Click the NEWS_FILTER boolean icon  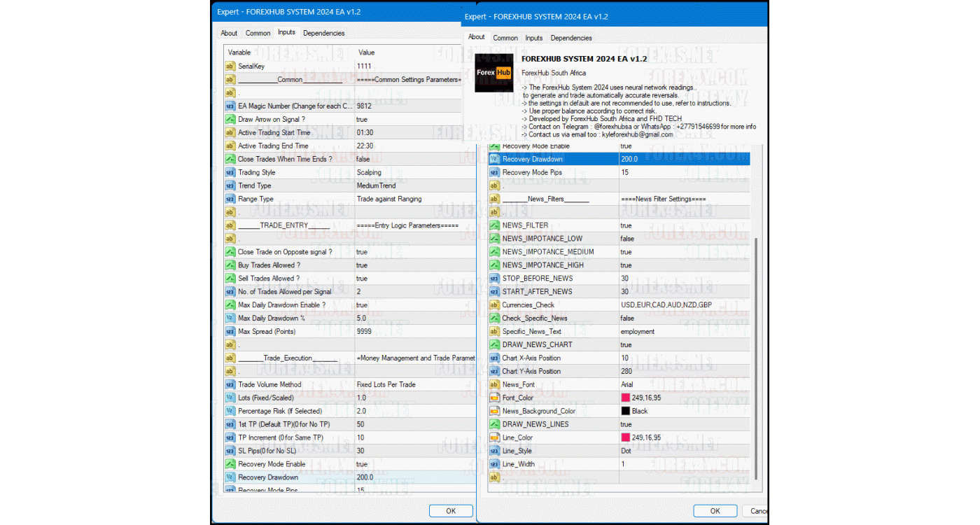point(495,225)
